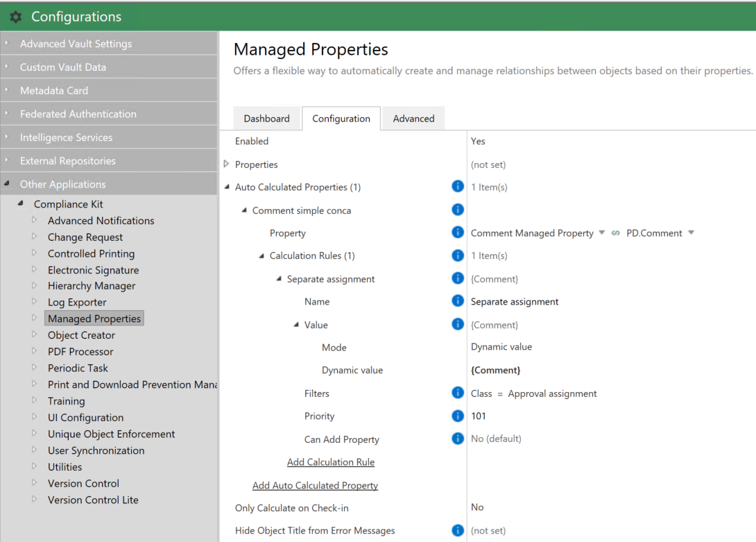Click info icon next to Priority
This screenshot has height=542, width=756.
[458, 416]
